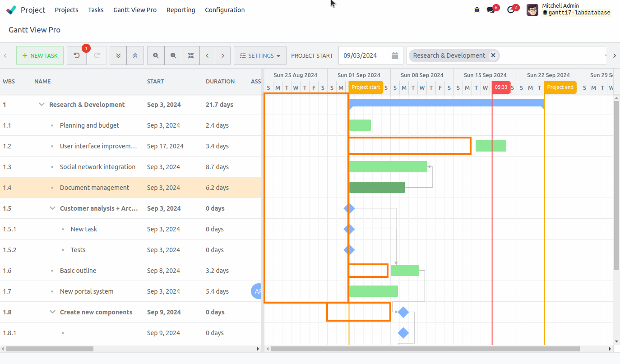Select the zoom in magnifier icon
620x364 pixels.
pyautogui.click(x=156, y=55)
